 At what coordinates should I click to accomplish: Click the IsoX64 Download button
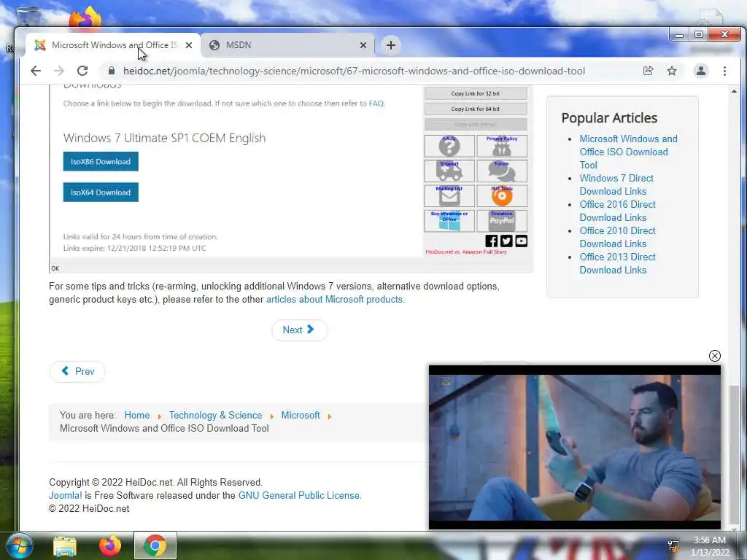pos(101,192)
